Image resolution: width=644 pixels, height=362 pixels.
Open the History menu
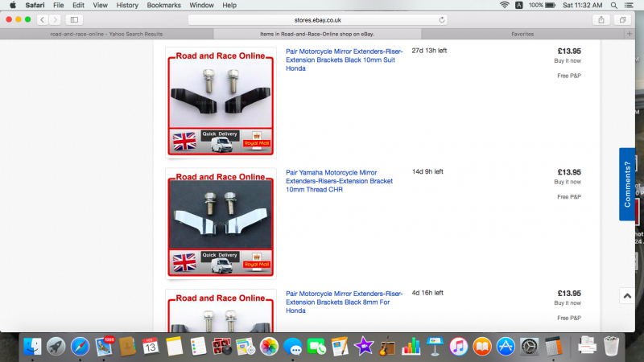tap(127, 6)
